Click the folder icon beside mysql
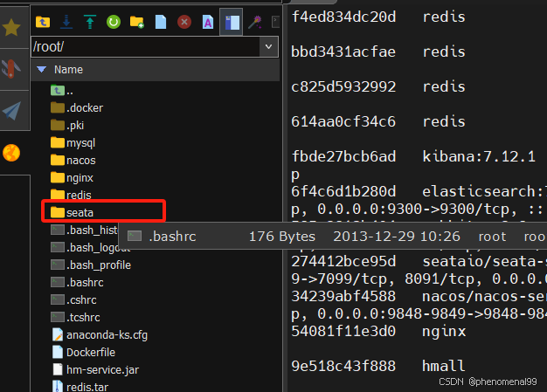The image size is (547, 392). 58,142
